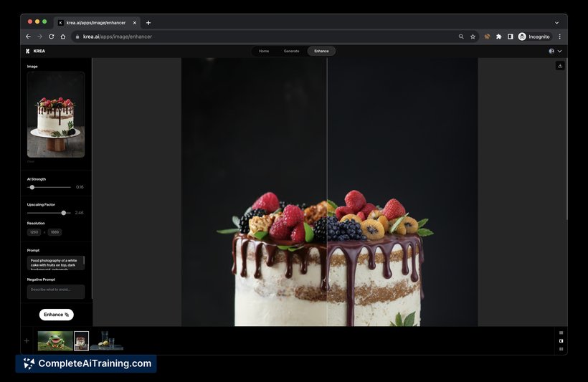Click the Resolution label
Image resolution: width=588 pixels, height=382 pixels.
[x=36, y=223]
